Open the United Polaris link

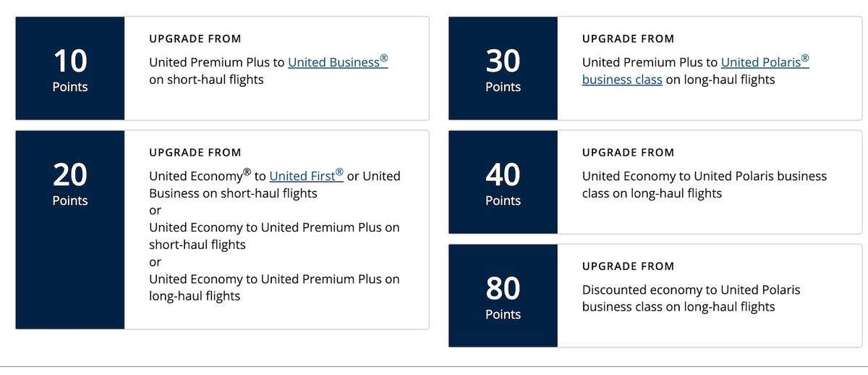765,62
